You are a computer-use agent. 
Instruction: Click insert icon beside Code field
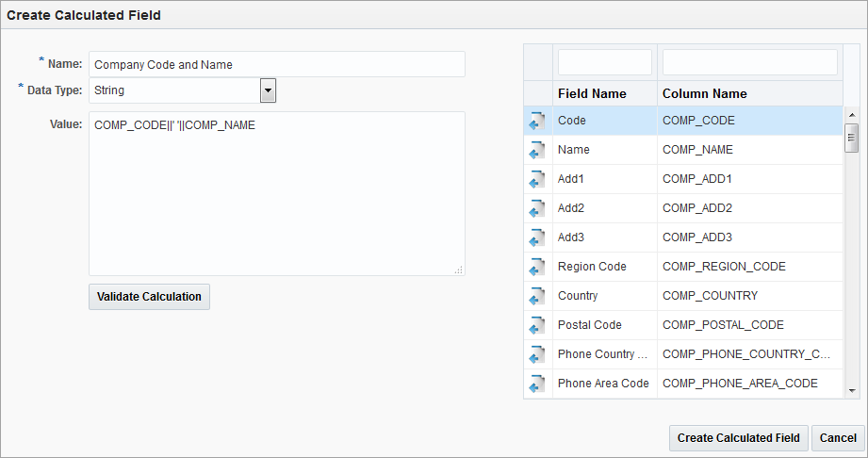click(x=537, y=121)
